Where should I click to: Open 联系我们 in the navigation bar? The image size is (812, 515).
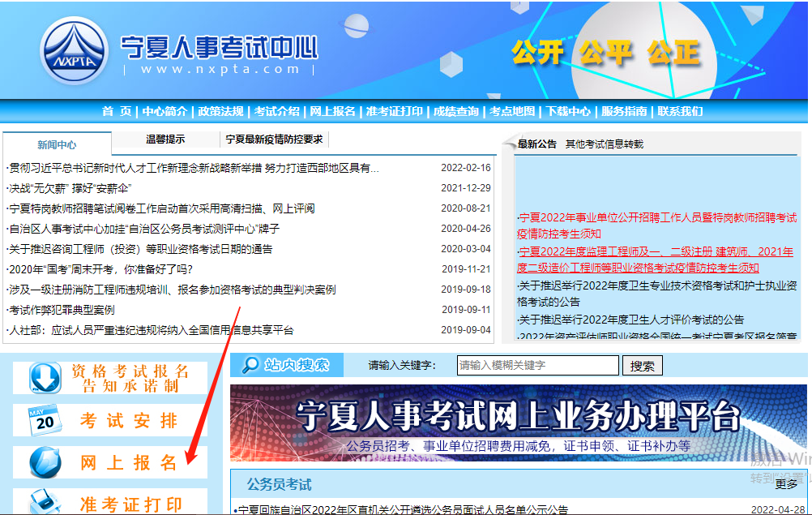coord(680,111)
